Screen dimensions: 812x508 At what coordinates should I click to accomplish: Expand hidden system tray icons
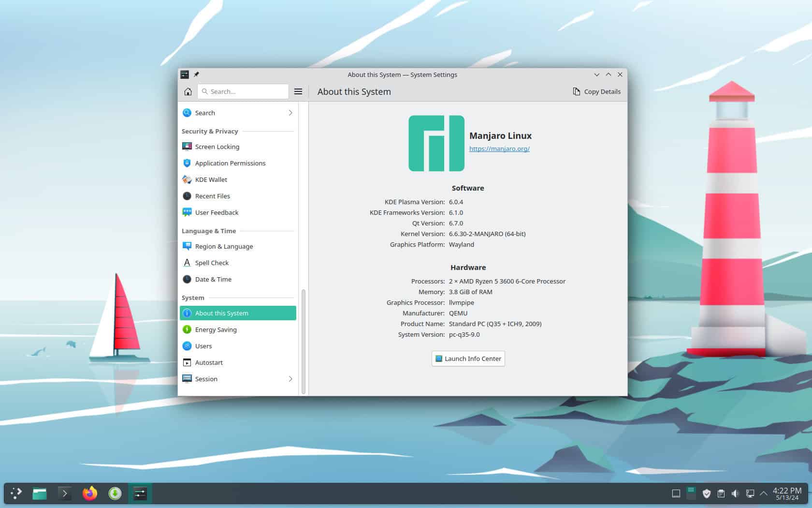click(764, 493)
